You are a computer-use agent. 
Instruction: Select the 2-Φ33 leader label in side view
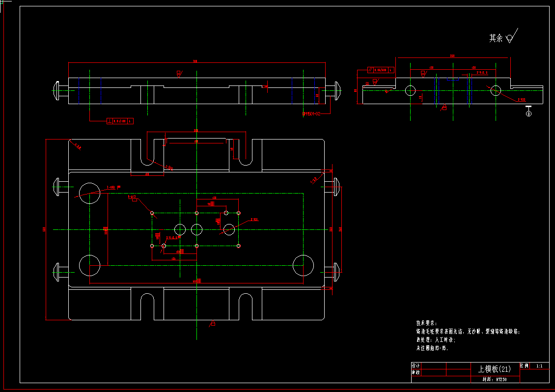[522, 100]
